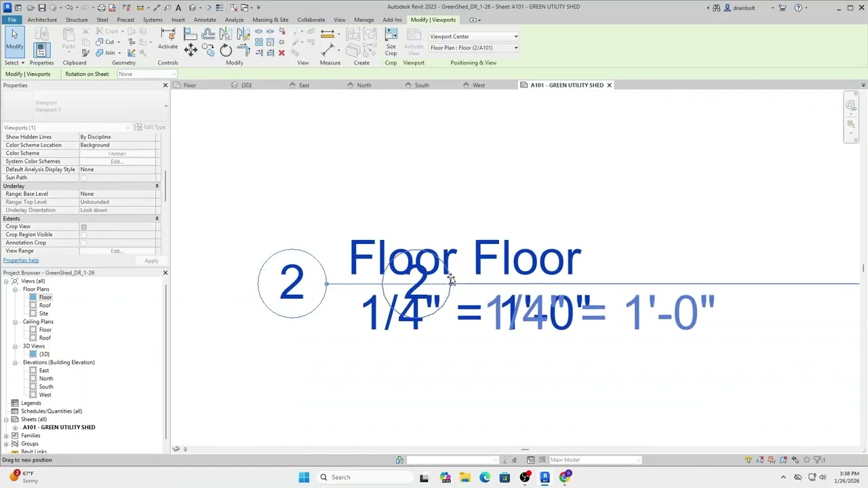Open File Explorer from the taskbar
The image size is (868, 488).
pyautogui.click(x=465, y=477)
